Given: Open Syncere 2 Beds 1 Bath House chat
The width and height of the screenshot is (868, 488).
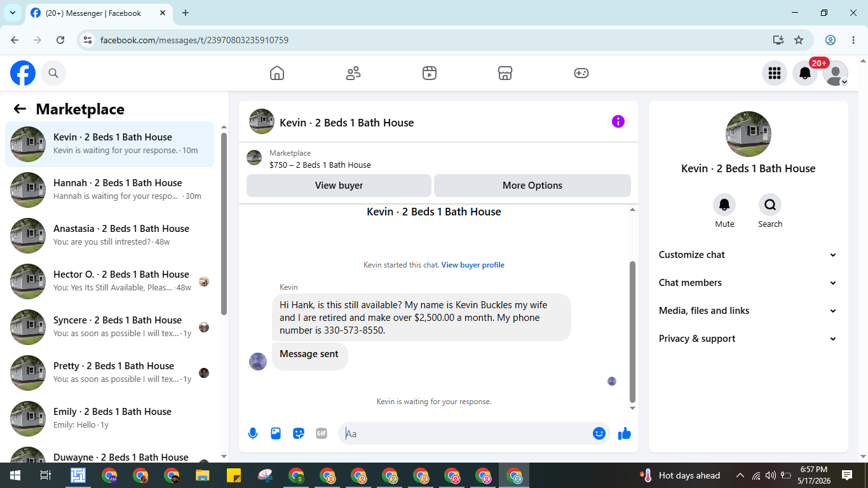Looking at the screenshot, I should click(x=110, y=327).
